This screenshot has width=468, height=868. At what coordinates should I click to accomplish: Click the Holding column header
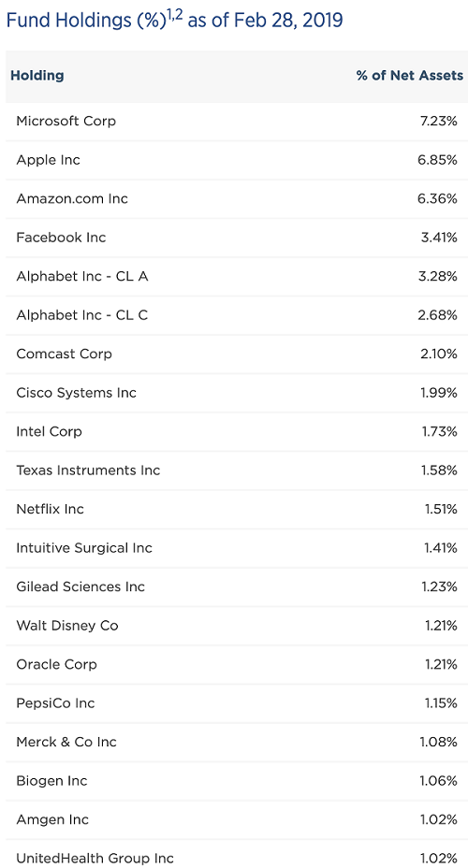click(x=37, y=75)
